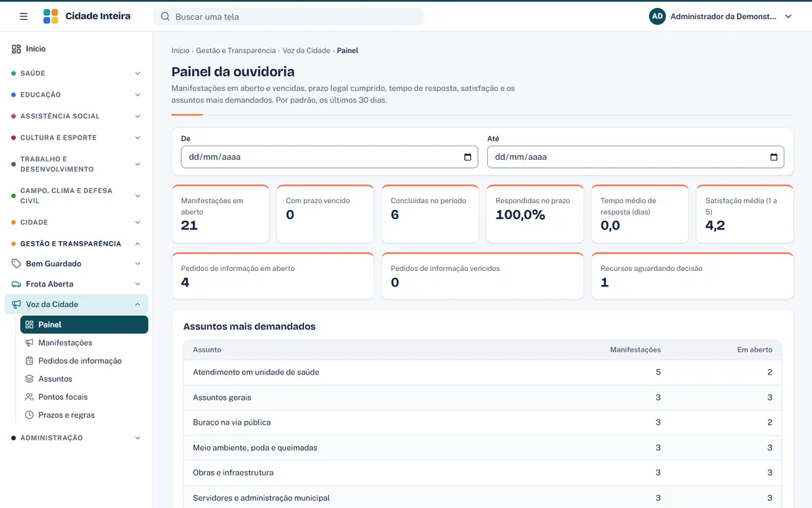Go to Início in the sidebar
The width and height of the screenshot is (812, 508).
[76, 49]
